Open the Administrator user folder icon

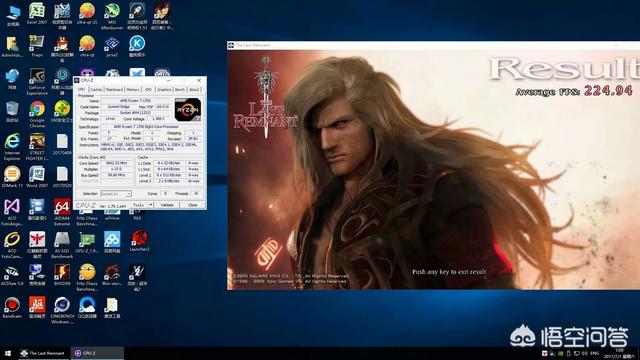[x=12, y=46]
